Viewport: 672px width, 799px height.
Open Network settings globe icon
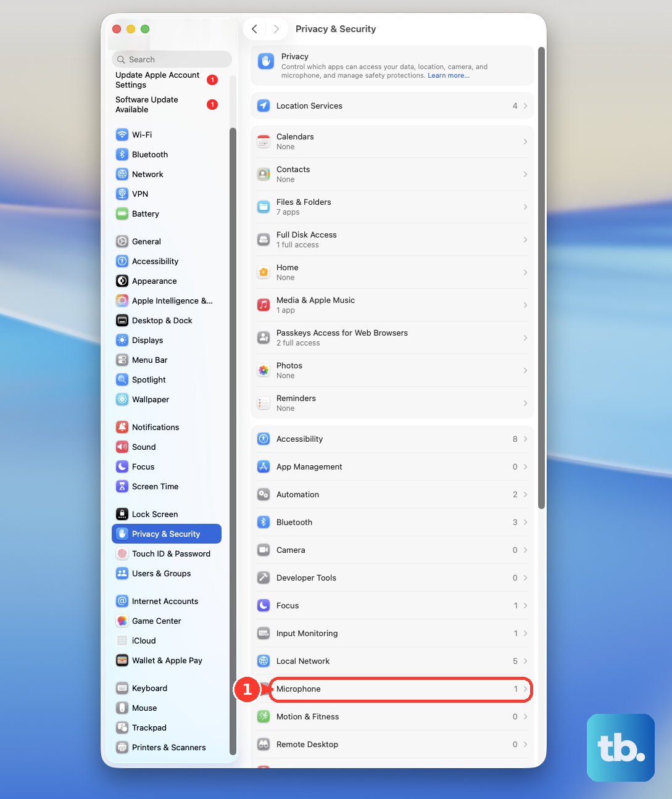tap(122, 174)
